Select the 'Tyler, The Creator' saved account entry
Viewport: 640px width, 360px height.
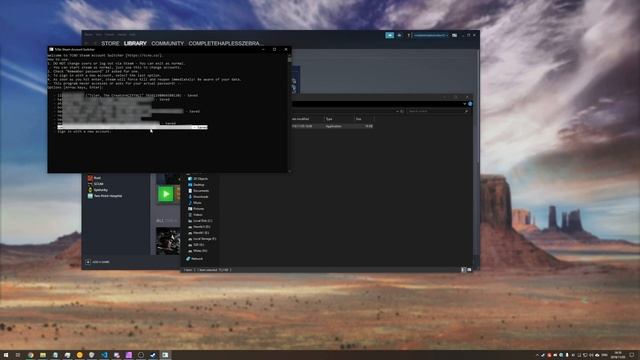tap(127, 95)
